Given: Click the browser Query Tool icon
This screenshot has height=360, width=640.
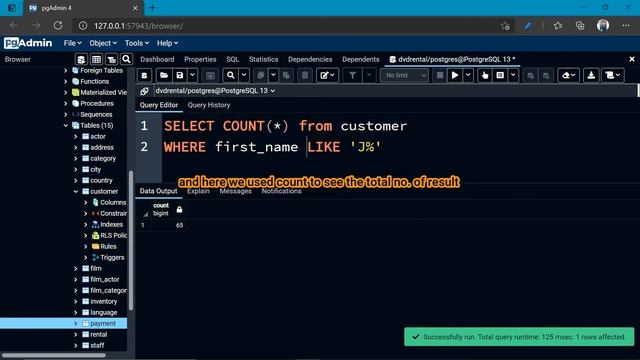Looking at the screenshot, I should (x=81, y=60).
